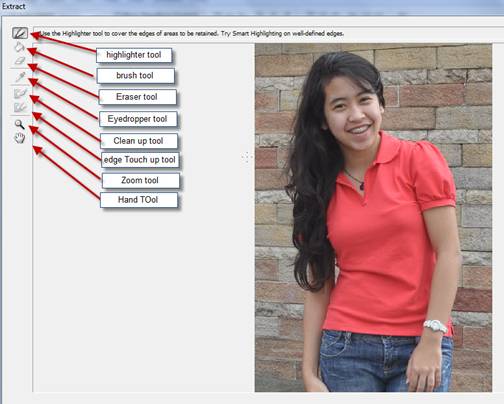Click the 'Eraser tool' annotation label
Viewport: 504px width, 404px height.
137,97
